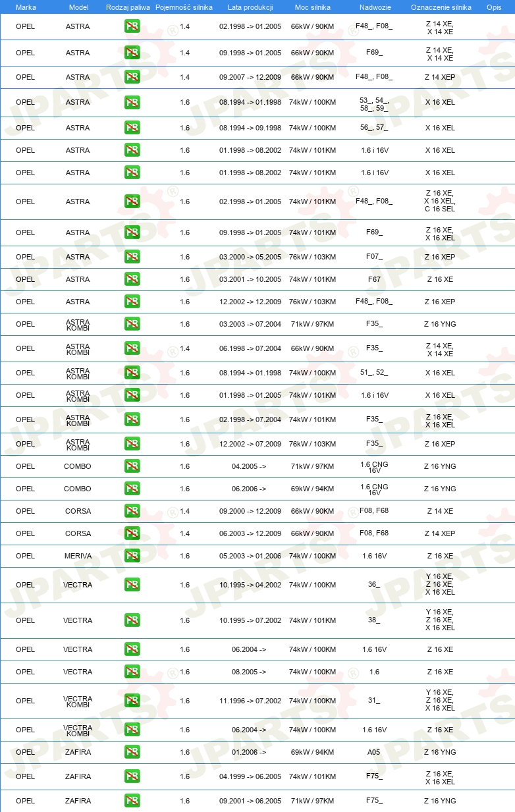Image resolution: width=515 pixels, height=812 pixels.
Task: Click the fuel icon for Astra Kombi 02.1998 -> 07.2004
Action: coord(132,420)
